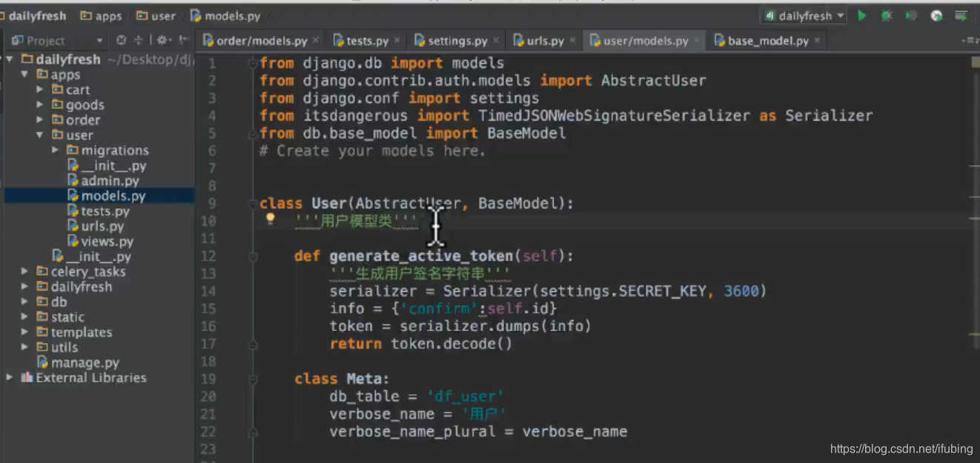Close the urls.py editor tab

point(573,40)
